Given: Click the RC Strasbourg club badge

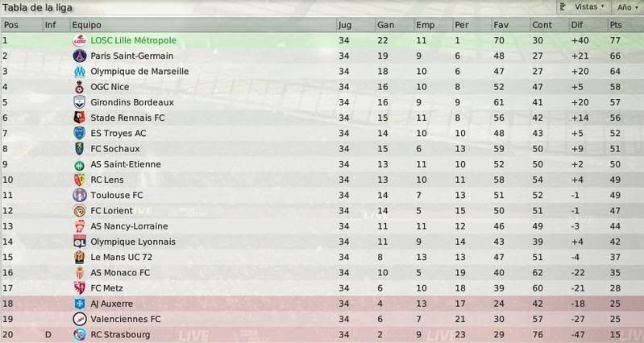Looking at the screenshot, I should (x=79, y=335).
